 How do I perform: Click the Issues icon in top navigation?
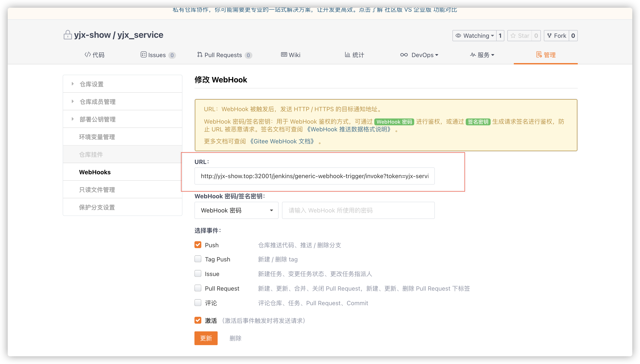(x=144, y=55)
